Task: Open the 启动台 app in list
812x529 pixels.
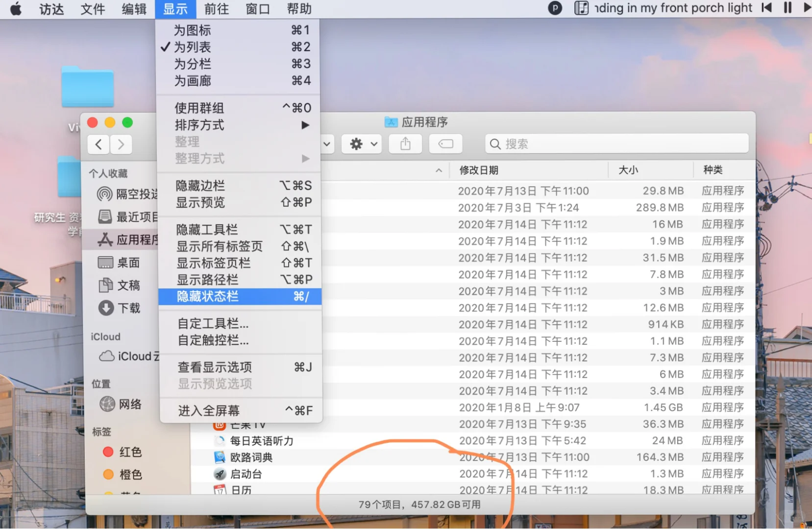Action: pos(246,474)
